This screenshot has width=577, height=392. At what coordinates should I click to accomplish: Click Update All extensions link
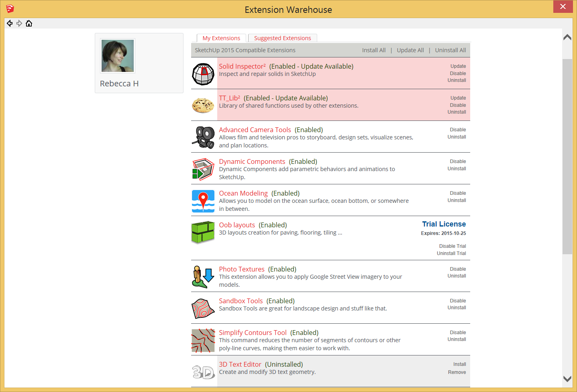click(410, 50)
